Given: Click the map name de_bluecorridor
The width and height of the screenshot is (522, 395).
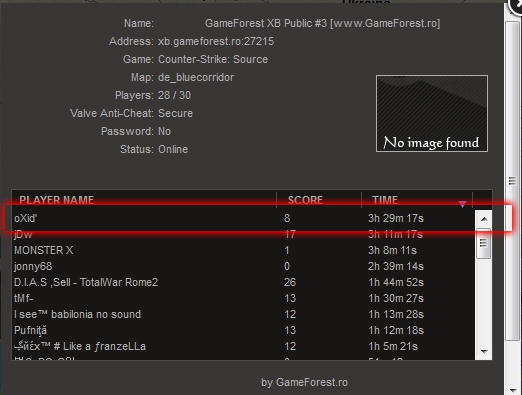Looking at the screenshot, I should point(196,77).
